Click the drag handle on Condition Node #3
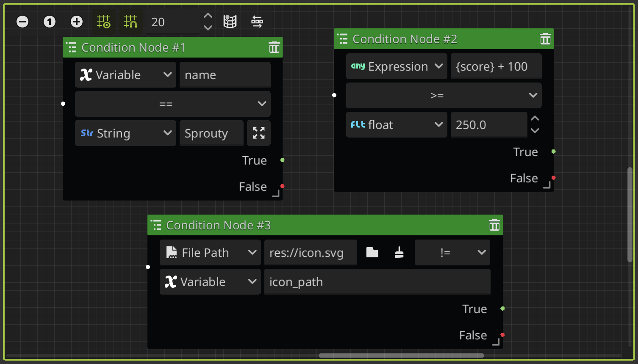This screenshot has height=364, width=638. 156,225
